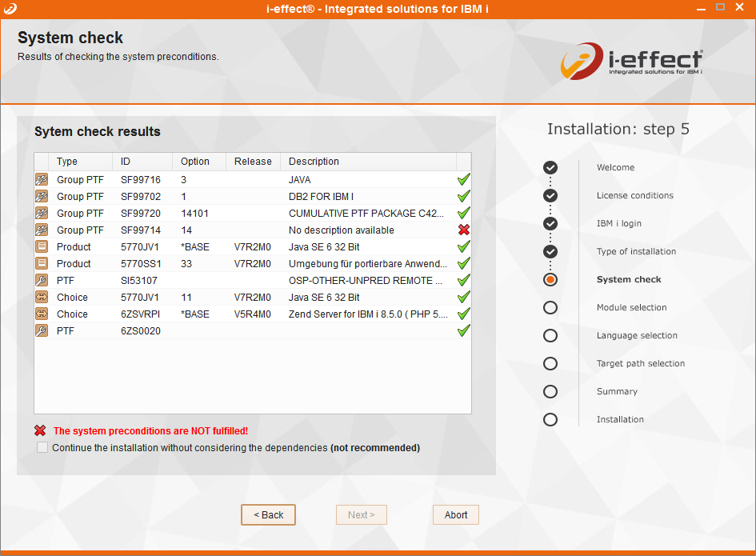Select the Module selection step circle
This screenshot has width=756, height=556.
pyautogui.click(x=550, y=308)
